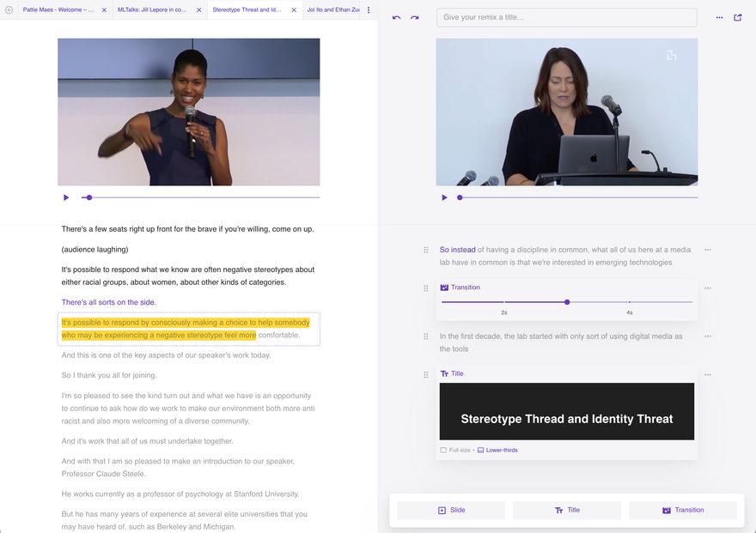Play the left source video
Image resolution: width=756 pixels, height=533 pixels.
point(66,197)
